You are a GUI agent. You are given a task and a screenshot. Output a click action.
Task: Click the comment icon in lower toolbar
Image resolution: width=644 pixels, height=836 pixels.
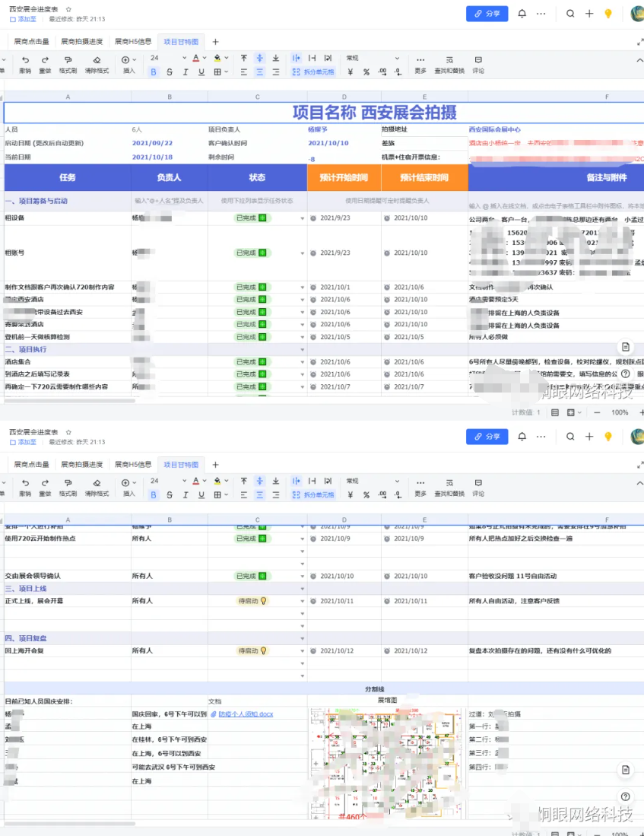[x=478, y=482]
